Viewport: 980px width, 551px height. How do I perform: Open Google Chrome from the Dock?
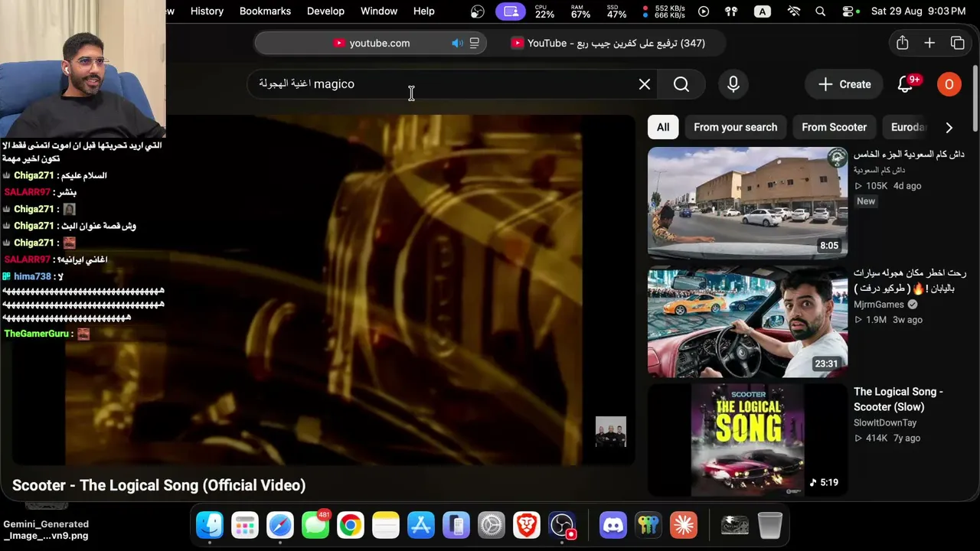tap(351, 525)
